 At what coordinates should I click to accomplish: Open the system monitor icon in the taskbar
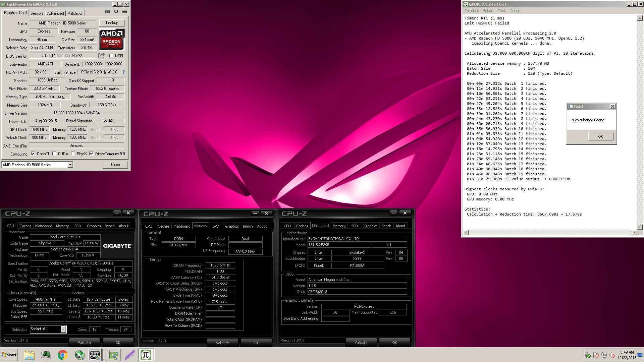click(x=46, y=355)
